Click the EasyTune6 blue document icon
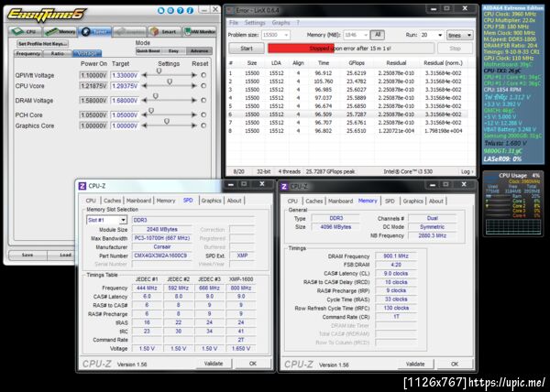 click(161, 10)
